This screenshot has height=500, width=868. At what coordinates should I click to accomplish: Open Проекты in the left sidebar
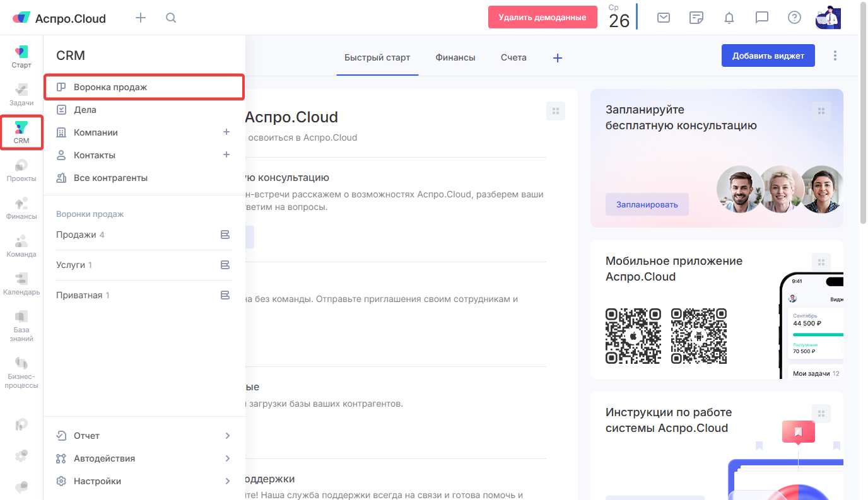tap(21, 171)
